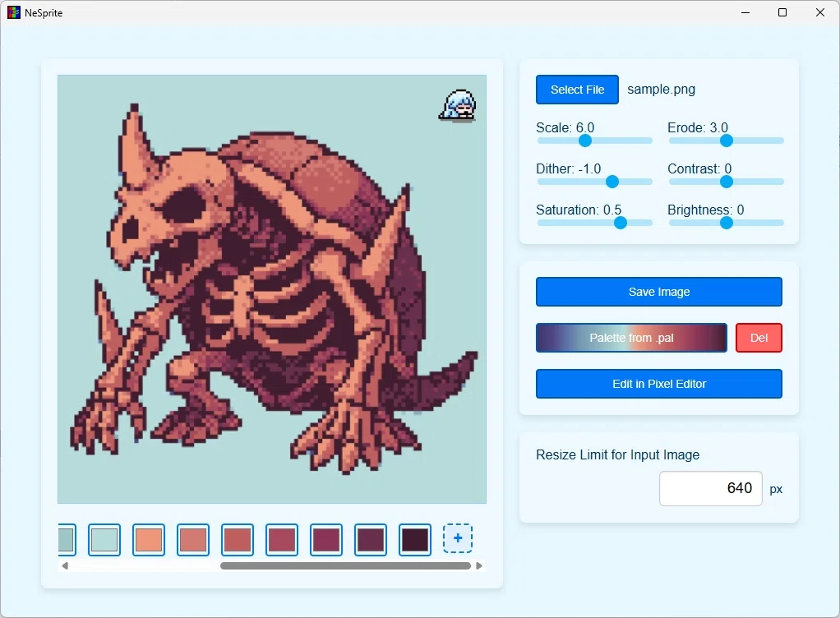Select the dark plum palette swatch

click(x=371, y=539)
